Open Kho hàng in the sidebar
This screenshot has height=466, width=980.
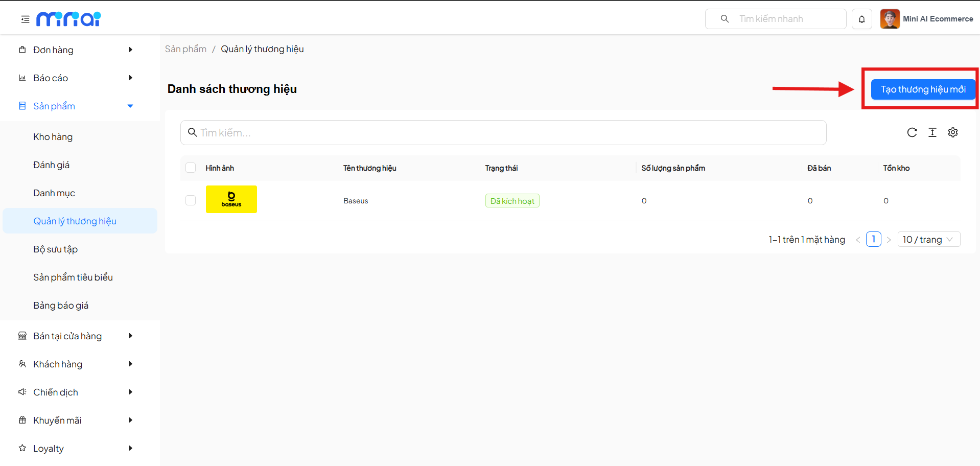(53, 137)
